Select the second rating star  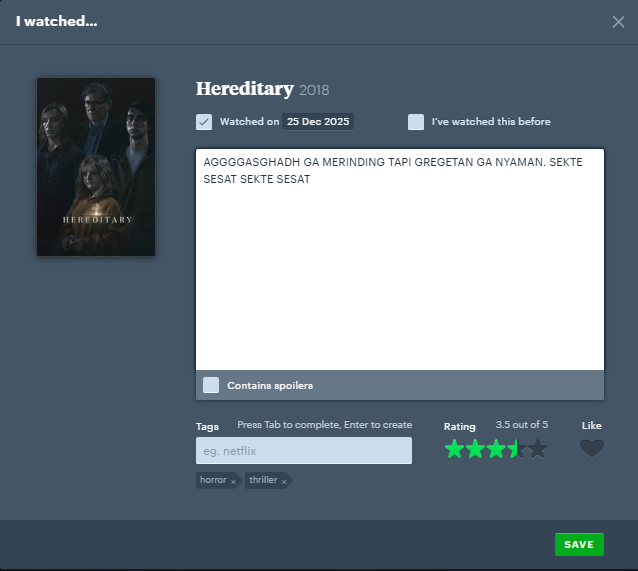(475, 449)
